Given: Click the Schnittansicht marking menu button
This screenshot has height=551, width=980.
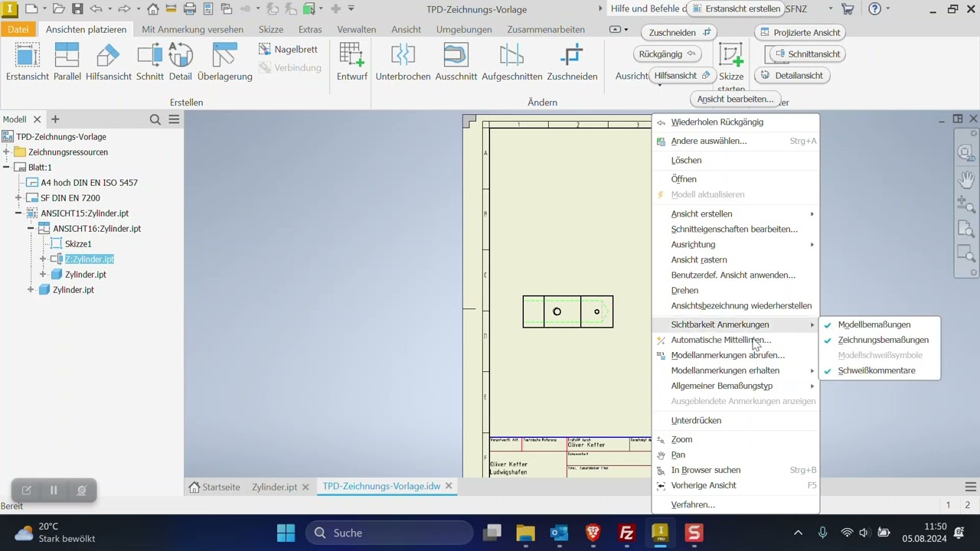Looking at the screenshot, I should click(807, 54).
